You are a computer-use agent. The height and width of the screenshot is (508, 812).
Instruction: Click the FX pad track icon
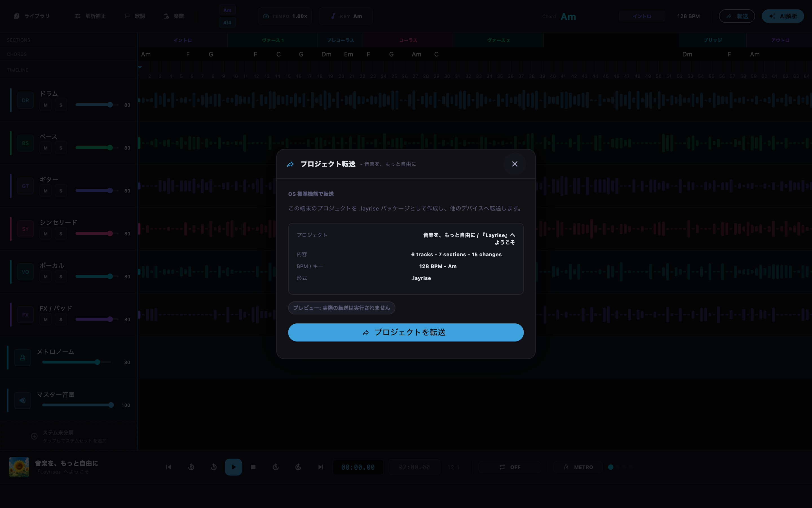click(25, 315)
